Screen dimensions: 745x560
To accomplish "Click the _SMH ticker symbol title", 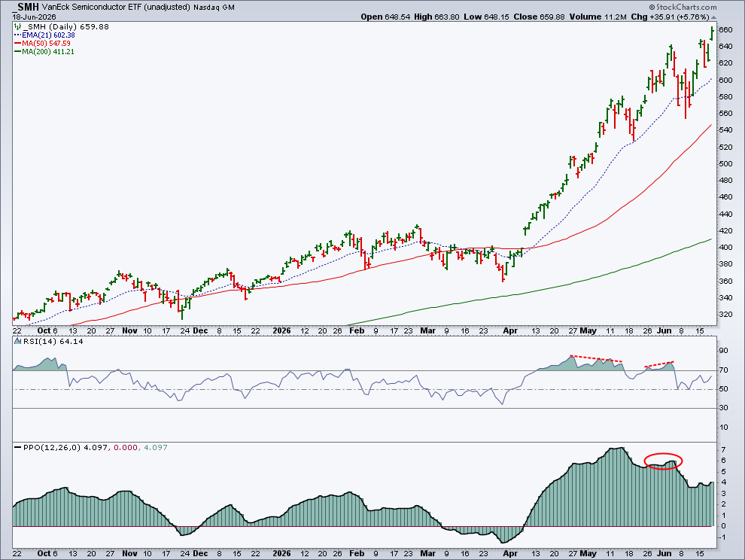I will coord(26,7).
